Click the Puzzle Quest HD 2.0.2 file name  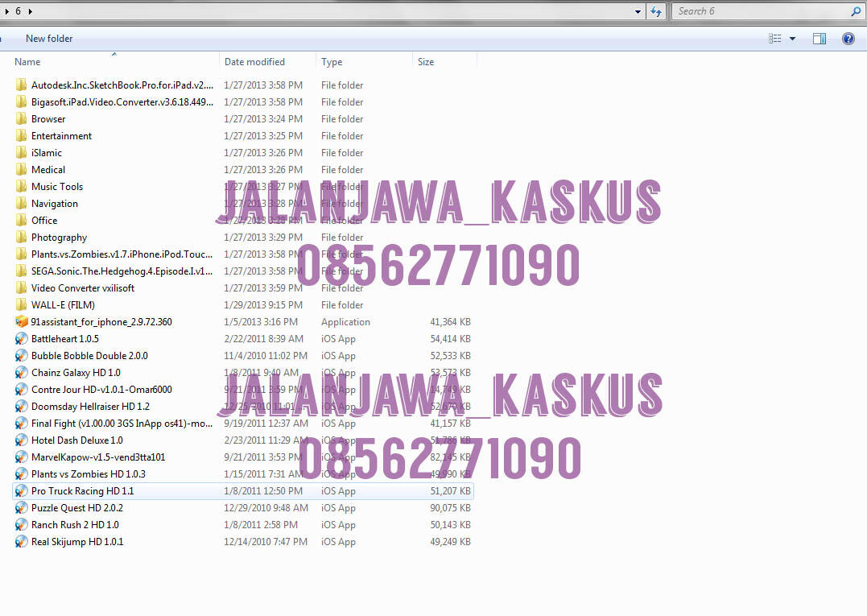pyautogui.click(x=76, y=507)
